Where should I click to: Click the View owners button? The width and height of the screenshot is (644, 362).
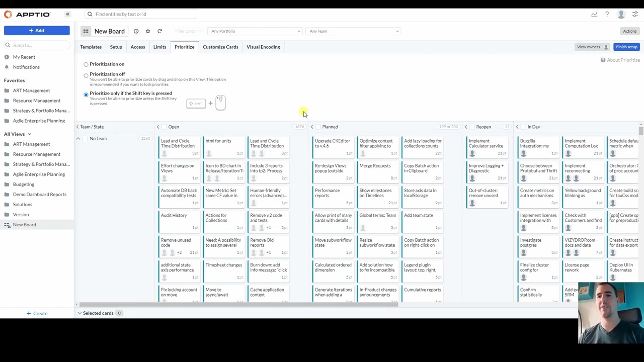pos(593,47)
